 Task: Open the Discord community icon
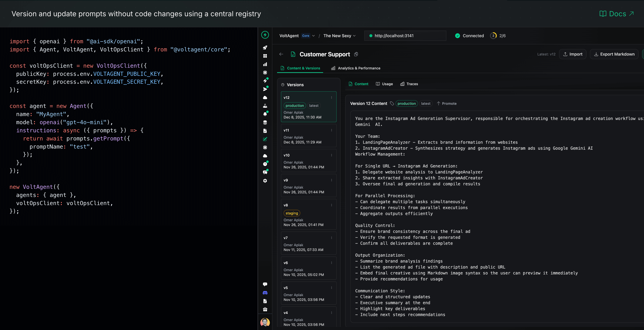(265, 293)
